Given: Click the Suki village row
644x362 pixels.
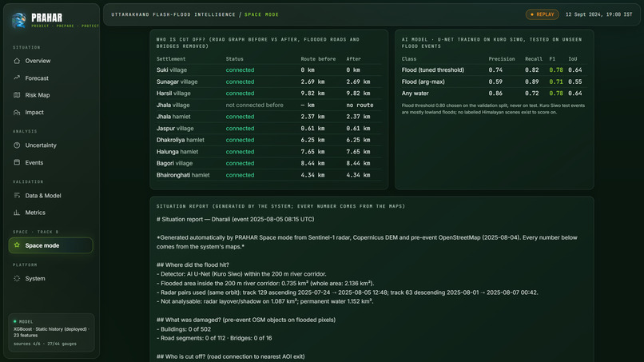Looking at the screenshot, I should 268,70.
